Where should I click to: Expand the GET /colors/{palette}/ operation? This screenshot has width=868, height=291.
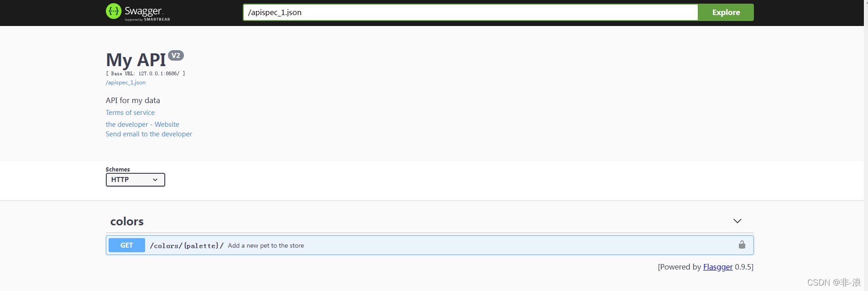click(x=429, y=245)
